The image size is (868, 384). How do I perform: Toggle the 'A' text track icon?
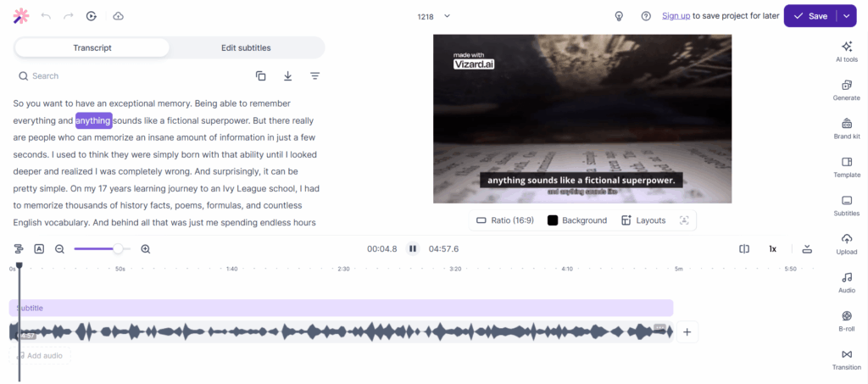(x=39, y=249)
